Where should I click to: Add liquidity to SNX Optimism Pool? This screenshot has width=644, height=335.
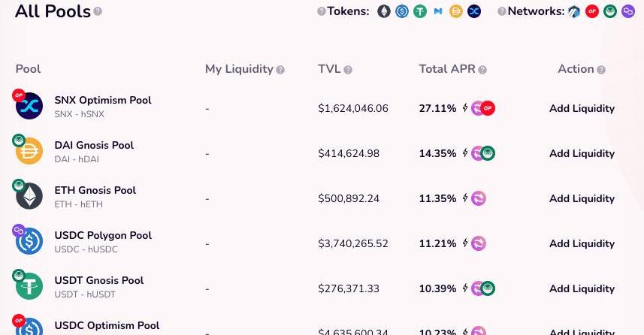582,108
